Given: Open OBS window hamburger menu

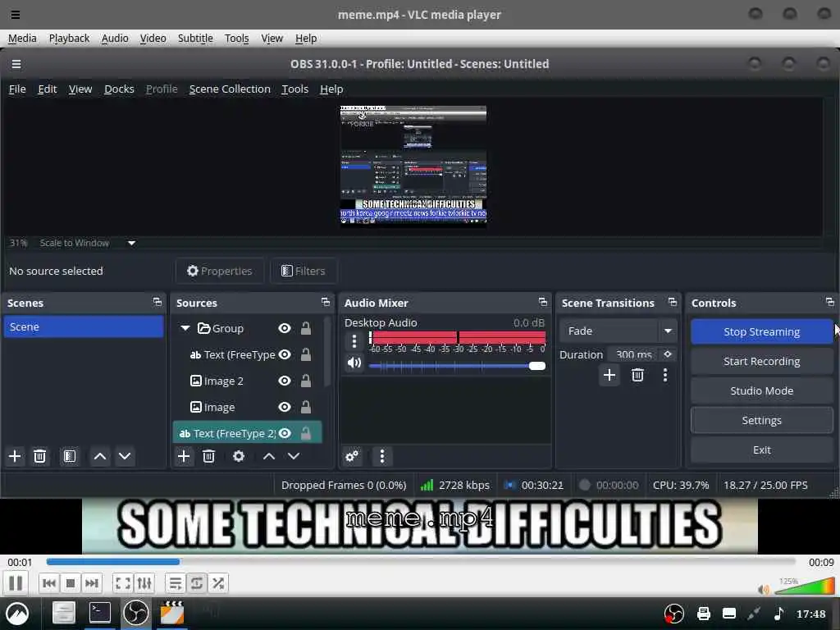Looking at the screenshot, I should (16, 64).
